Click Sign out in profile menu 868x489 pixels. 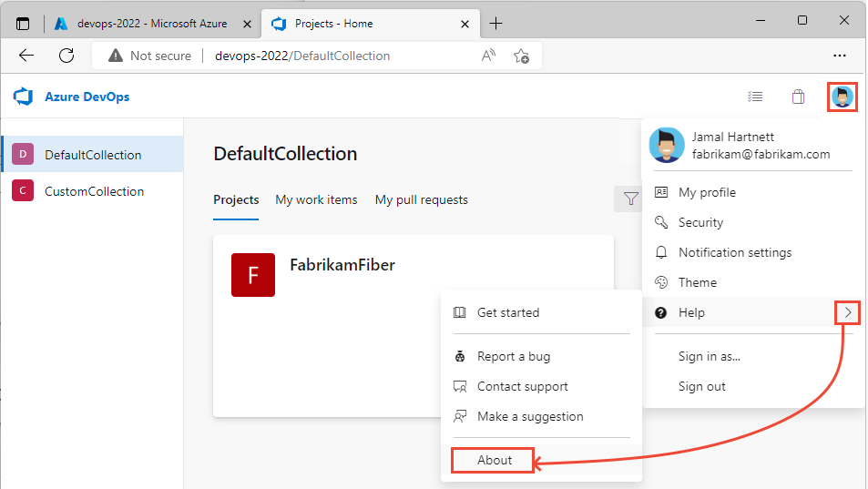point(701,386)
